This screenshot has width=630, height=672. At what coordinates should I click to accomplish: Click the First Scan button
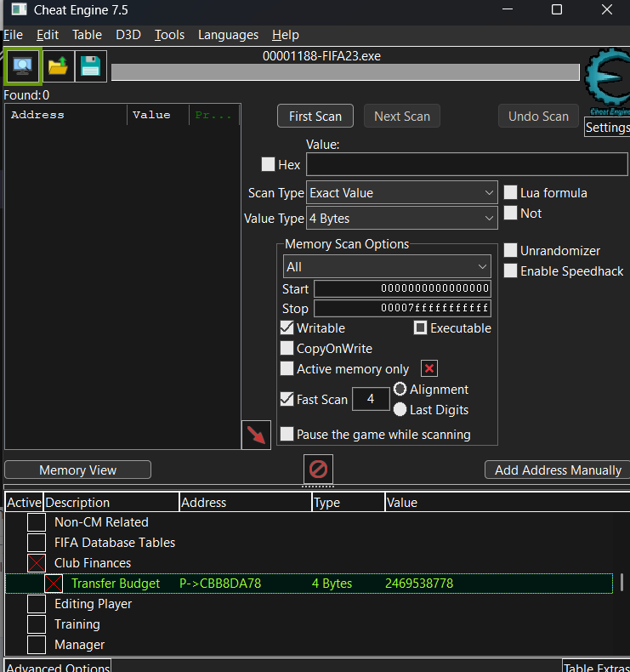pyautogui.click(x=315, y=117)
